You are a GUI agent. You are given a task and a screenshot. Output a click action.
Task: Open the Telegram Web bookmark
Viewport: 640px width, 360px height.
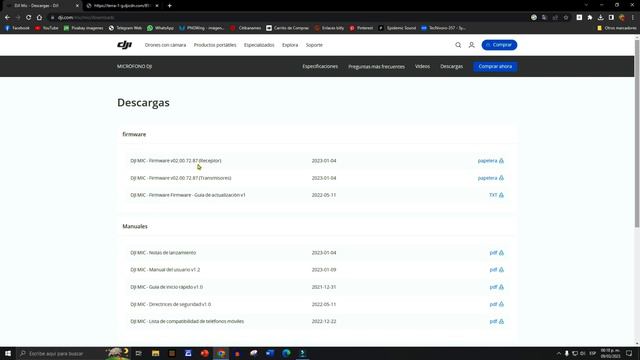coord(125,28)
